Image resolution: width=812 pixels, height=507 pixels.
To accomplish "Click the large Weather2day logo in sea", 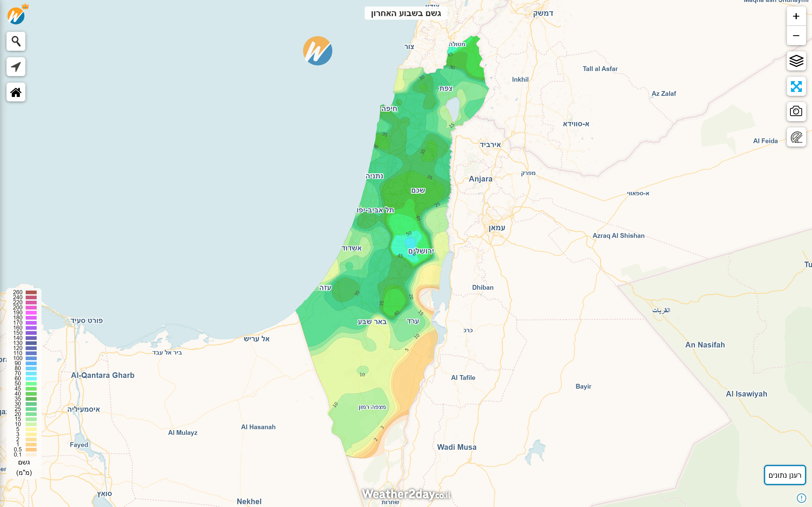I will [x=317, y=51].
